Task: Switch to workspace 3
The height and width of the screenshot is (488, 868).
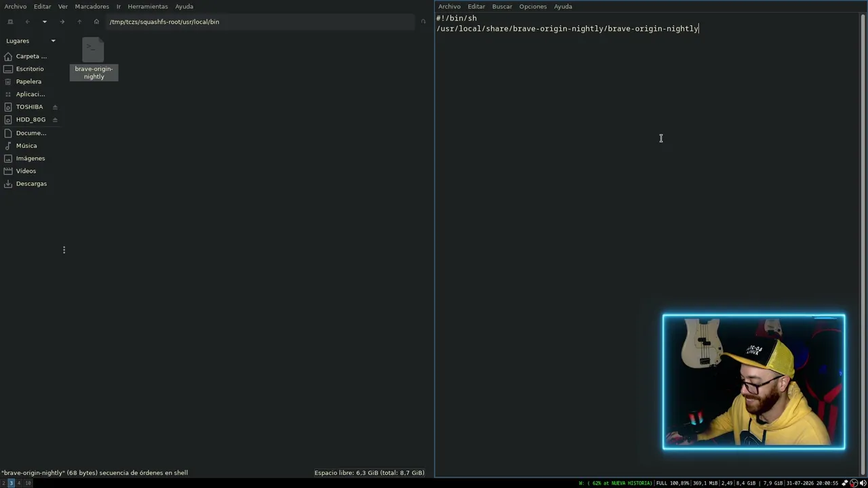Action: (11, 483)
